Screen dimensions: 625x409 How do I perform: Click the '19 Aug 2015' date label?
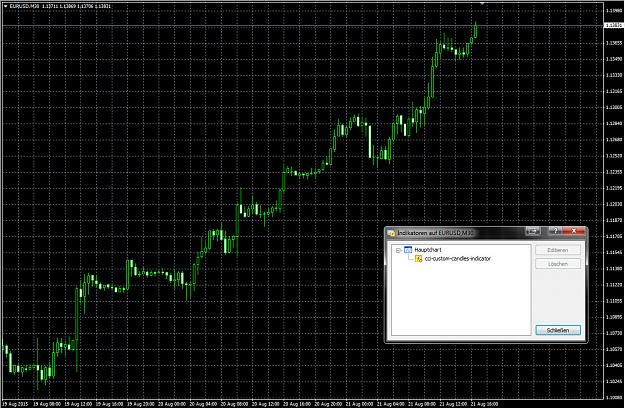16,404
